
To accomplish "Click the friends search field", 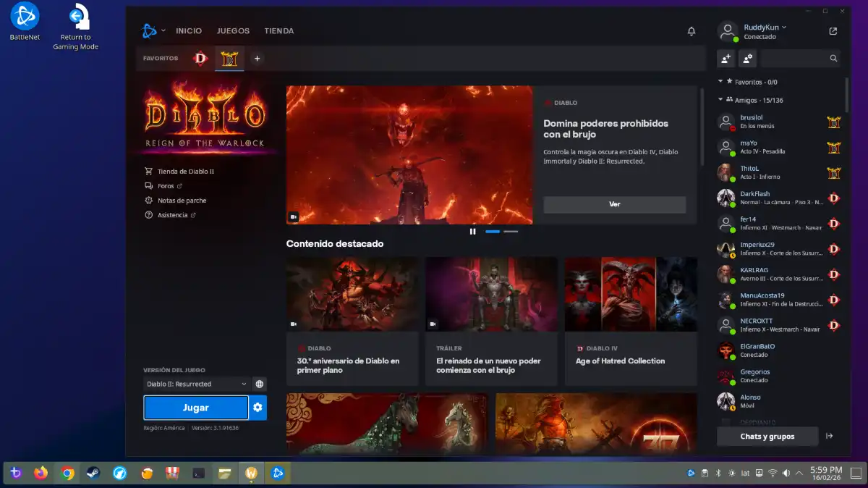I will [x=800, y=58].
